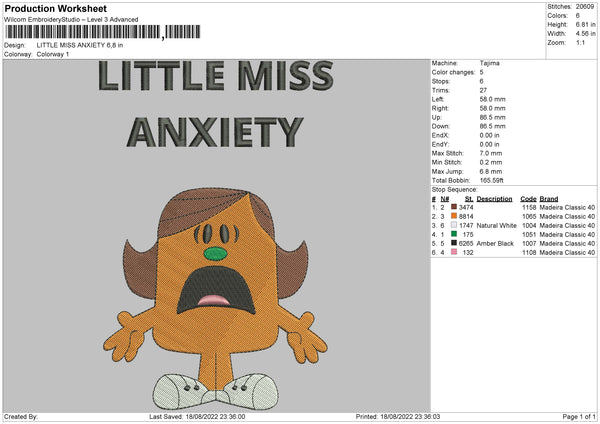Click the 'Printed: 18/08/2022 23:36:03' footer text

pos(398,416)
